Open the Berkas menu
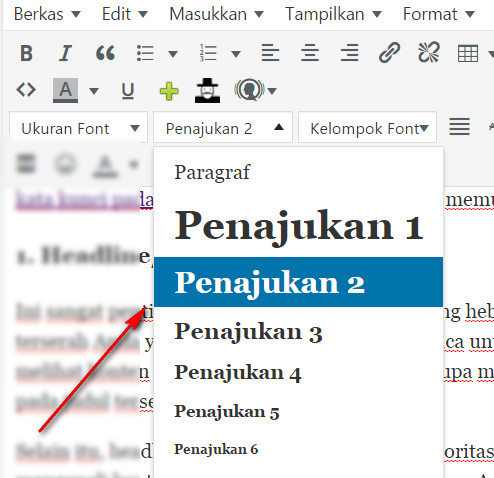Screen dimensions: 494x478 pos(47,14)
